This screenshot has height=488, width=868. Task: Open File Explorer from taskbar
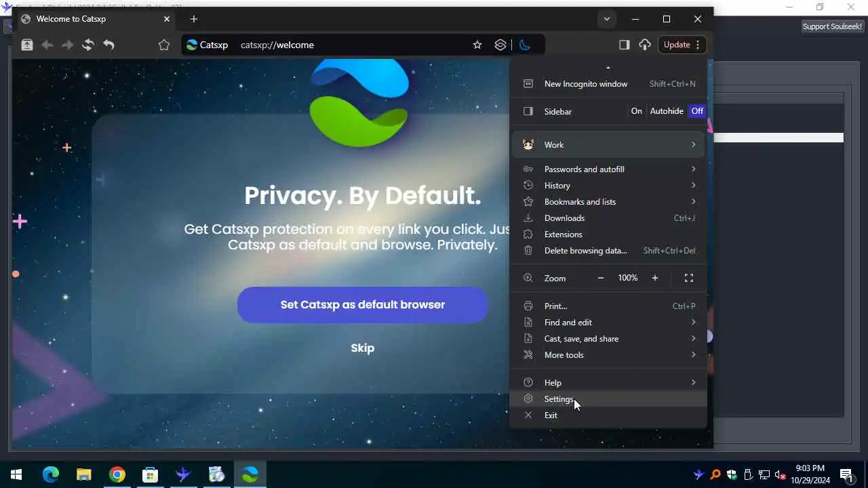pos(83,474)
